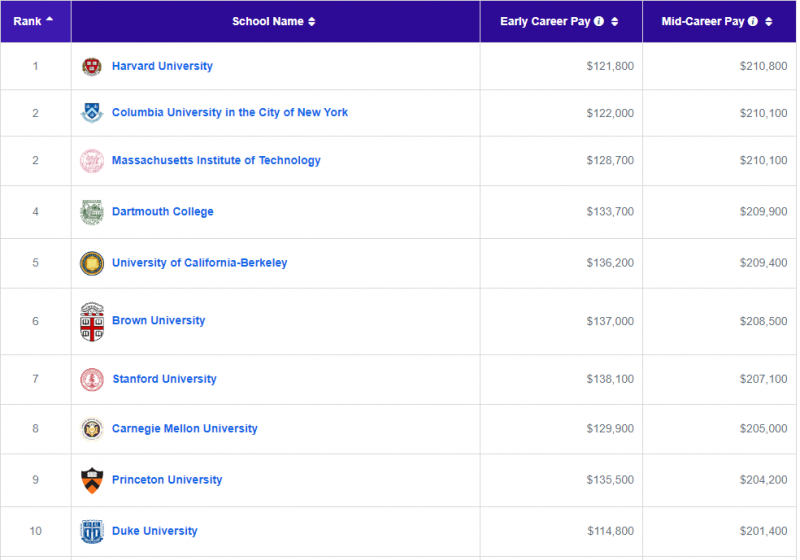The height and width of the screenshot is (560, 800).
Task: Click rank number 10 cell
Action: pyautogui.click(x=35, y=531)
